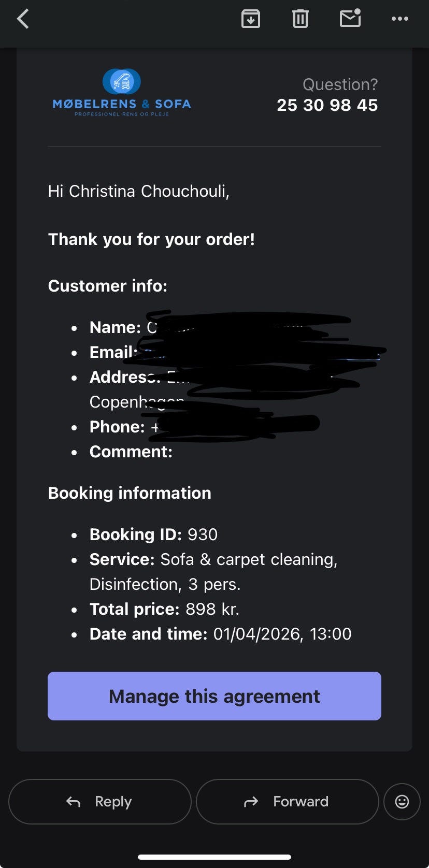The width and height of the screenshot is (429, 868).
Task: Tap the blue Møbelrens circular logo
Action: [122, 81]
